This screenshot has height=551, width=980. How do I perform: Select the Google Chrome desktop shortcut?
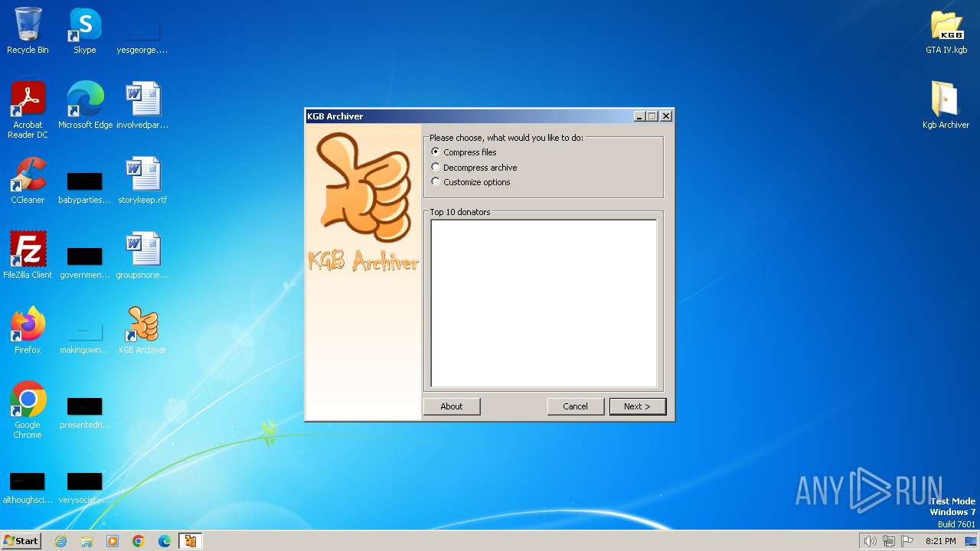[28, 410]
